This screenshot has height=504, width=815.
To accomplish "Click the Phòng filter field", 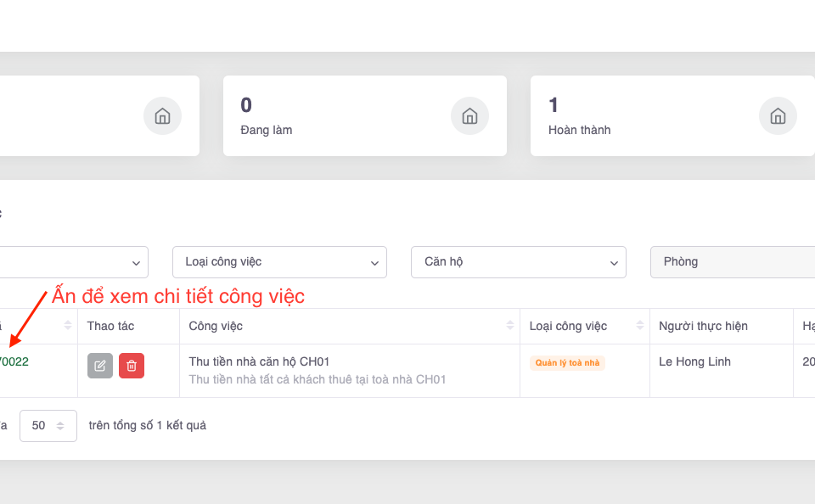I will (732, 262).
